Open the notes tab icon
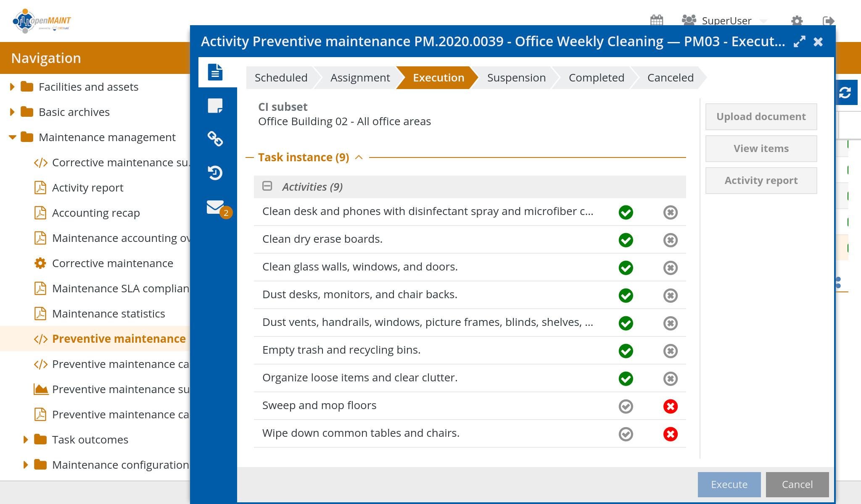 215,105
